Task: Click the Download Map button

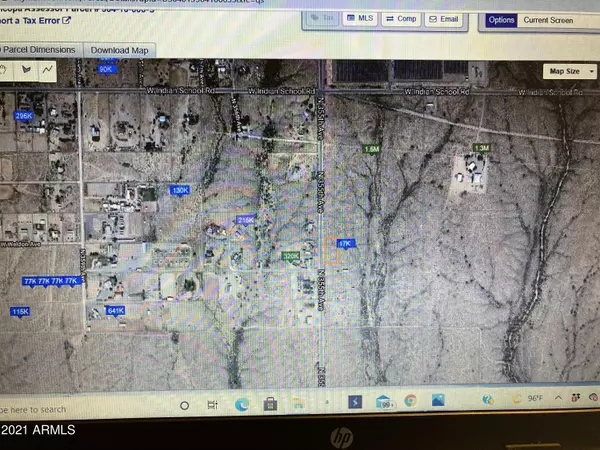Action: click(119, 50)
